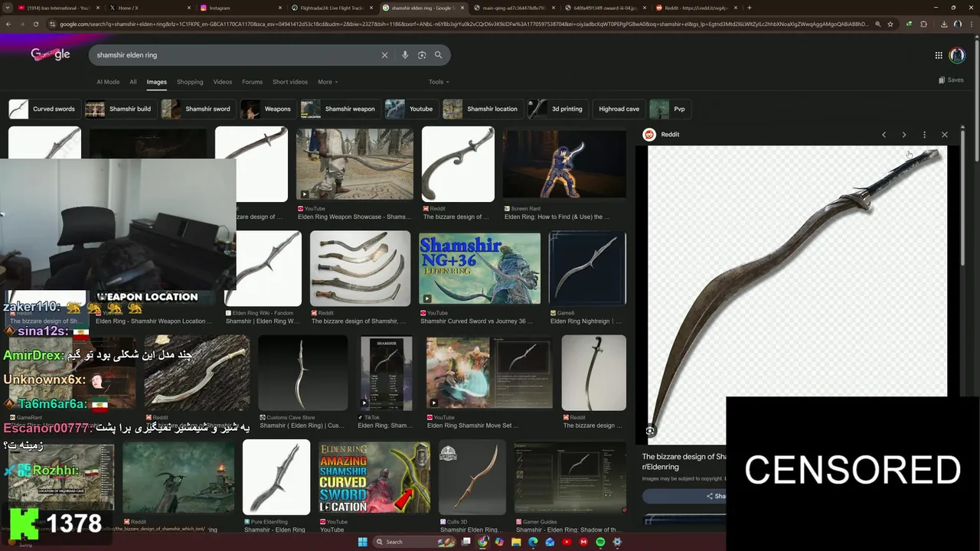Click Lens search icon on preview image

click(x=650, y=431)
